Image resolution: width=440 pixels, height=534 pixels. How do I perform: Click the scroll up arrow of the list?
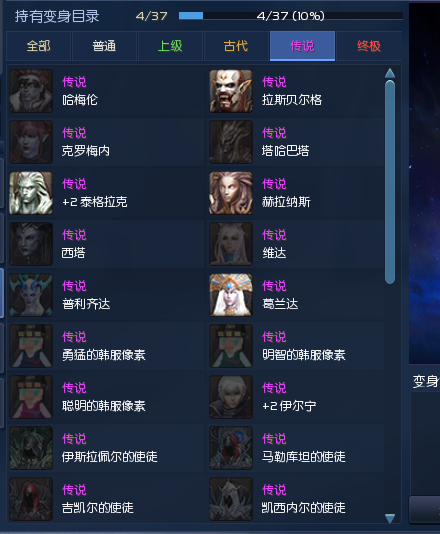[x=390, y=73]
